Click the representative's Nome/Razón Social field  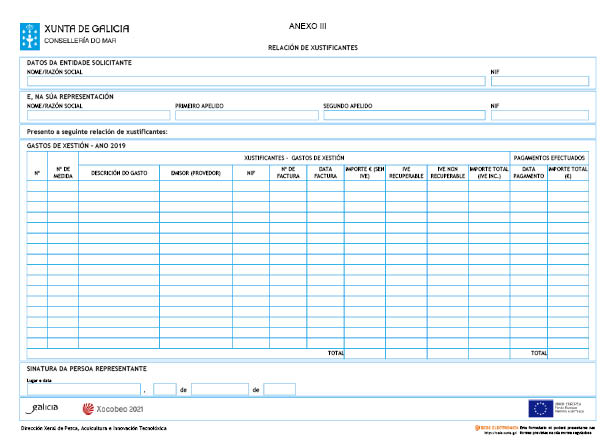coord(97,115)
